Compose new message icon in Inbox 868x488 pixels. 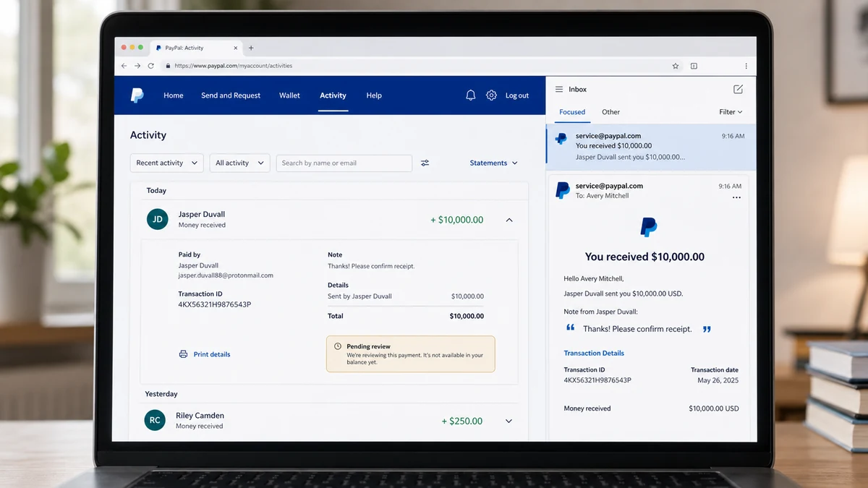pyautogui.click(x=738, y=89)
